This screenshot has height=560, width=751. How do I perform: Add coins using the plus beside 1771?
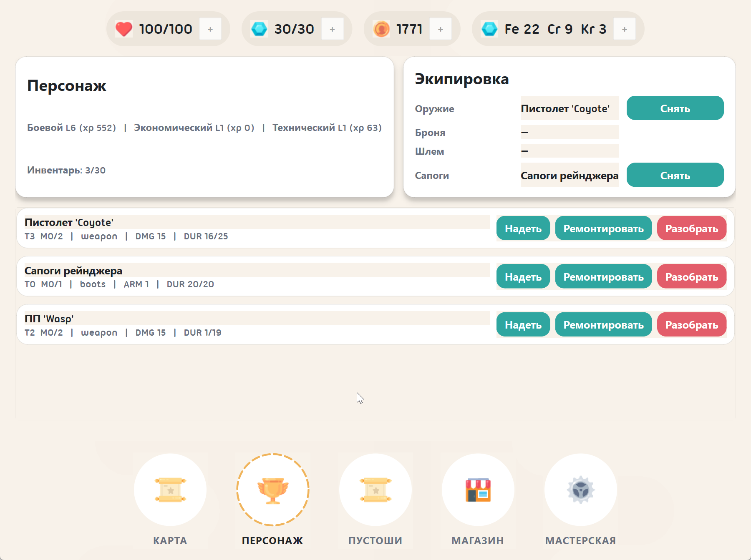(x=441, y=29)
